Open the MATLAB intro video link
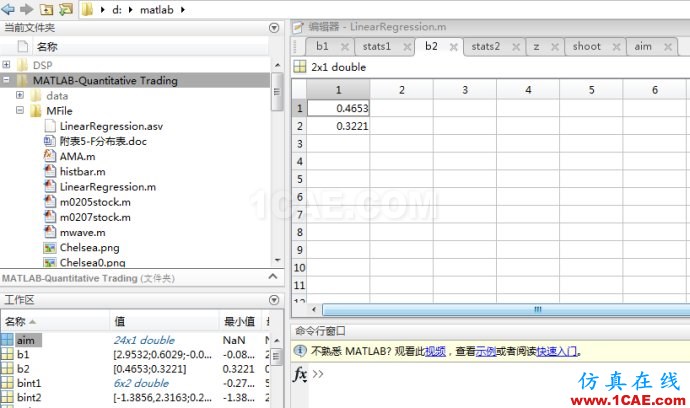The width and height of the screenshot is (690, 408). point(435,351)
